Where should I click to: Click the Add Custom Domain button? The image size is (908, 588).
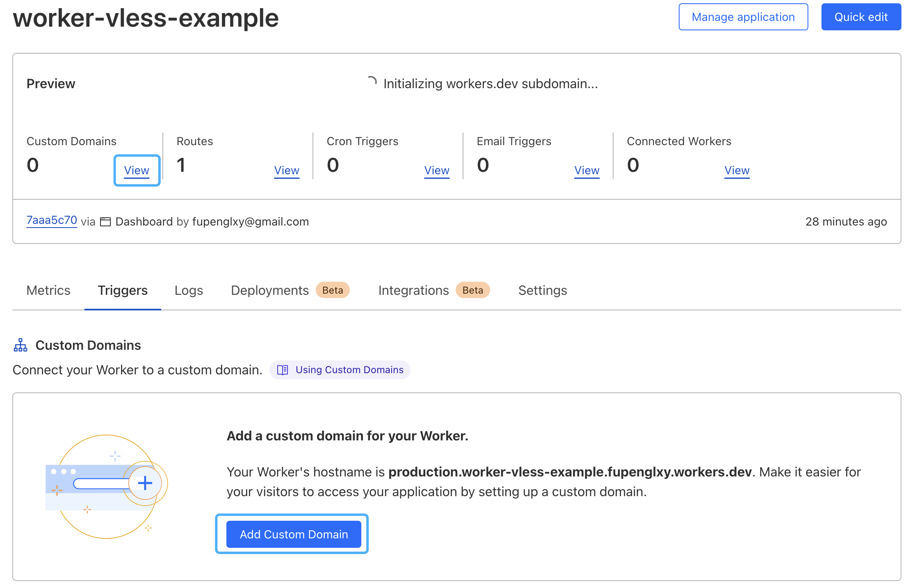click(x=294, y=534)
